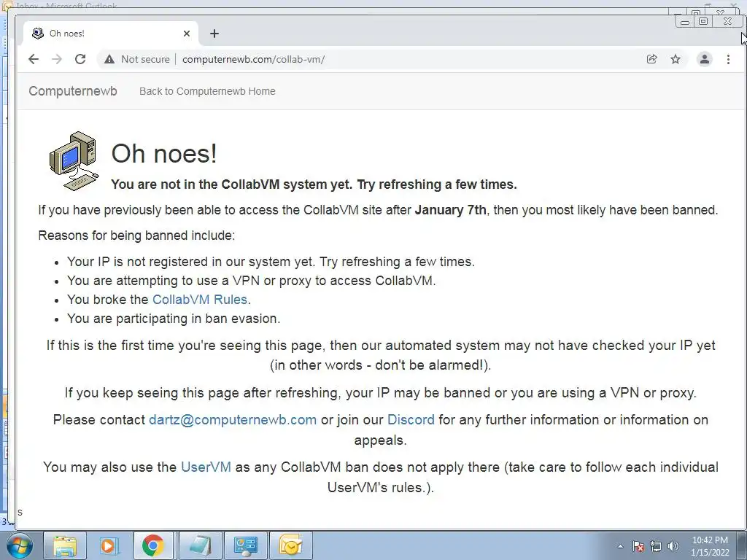Bookmark this page with the star icon
747x560 pixels.
tap(676, 59)
